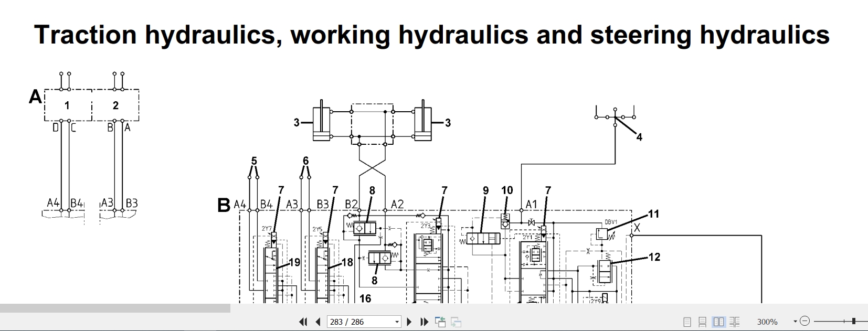Click the 'A2' port label

point(397,204)
